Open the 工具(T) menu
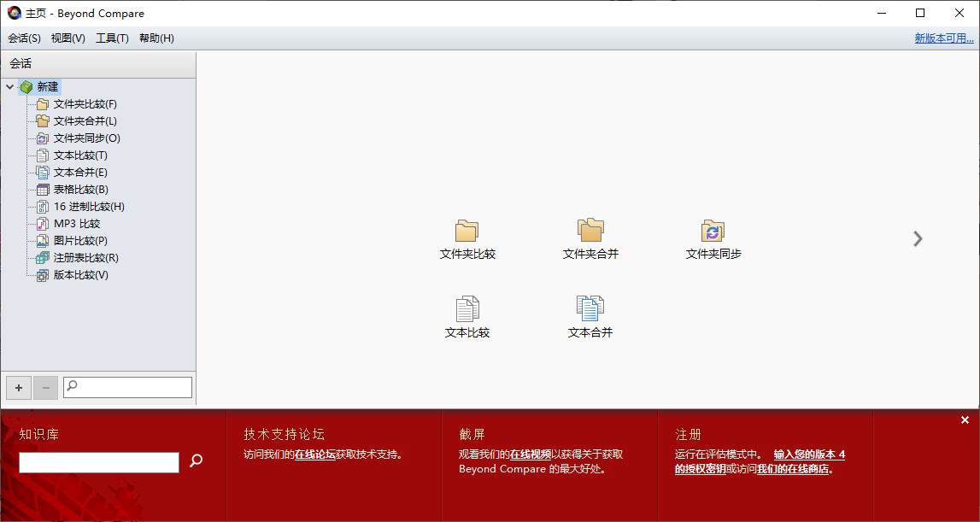The image size is (980, 522). (x=112, y=38)
